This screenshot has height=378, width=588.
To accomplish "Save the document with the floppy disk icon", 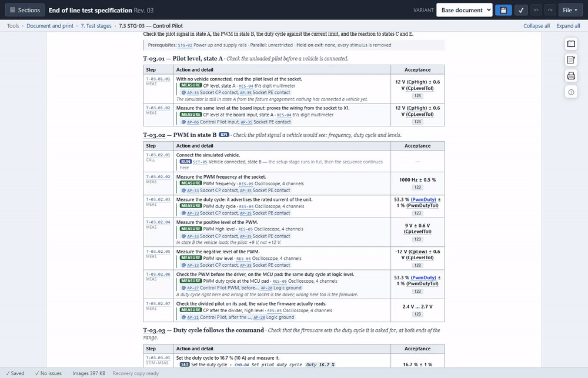I will (x=503, y=10).
